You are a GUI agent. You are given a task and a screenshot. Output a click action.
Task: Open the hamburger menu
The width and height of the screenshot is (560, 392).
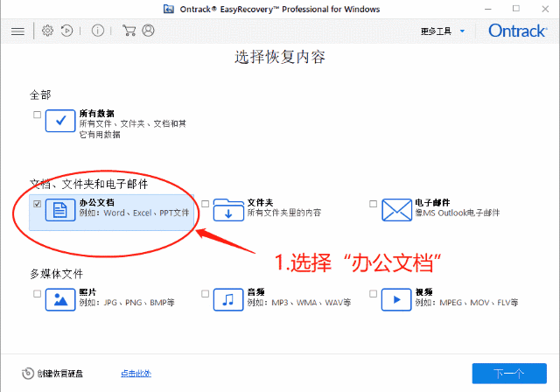pyautogui.click(x=17, y=31)
